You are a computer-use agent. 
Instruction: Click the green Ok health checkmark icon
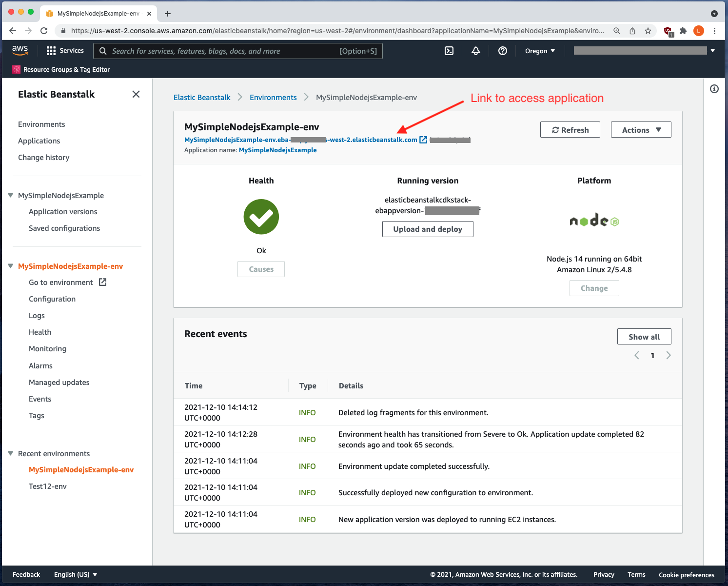[x=261, y=217]
